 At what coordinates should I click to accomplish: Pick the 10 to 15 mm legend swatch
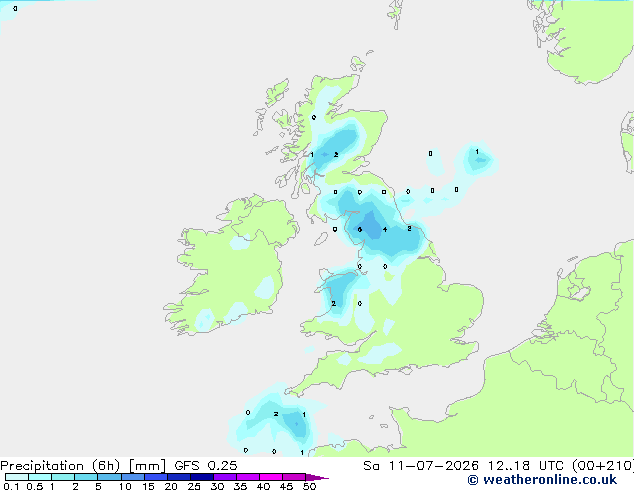click(x=132, y=477)
